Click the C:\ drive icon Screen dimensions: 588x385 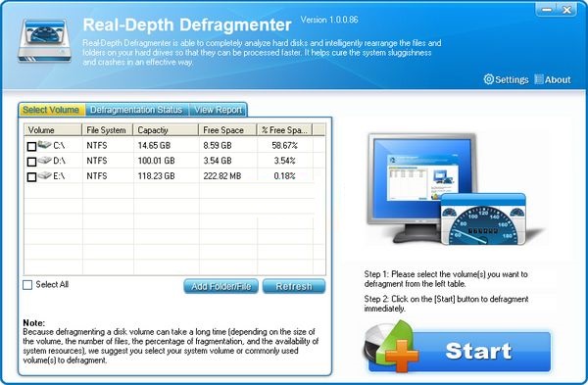click(x=45, y=144)
